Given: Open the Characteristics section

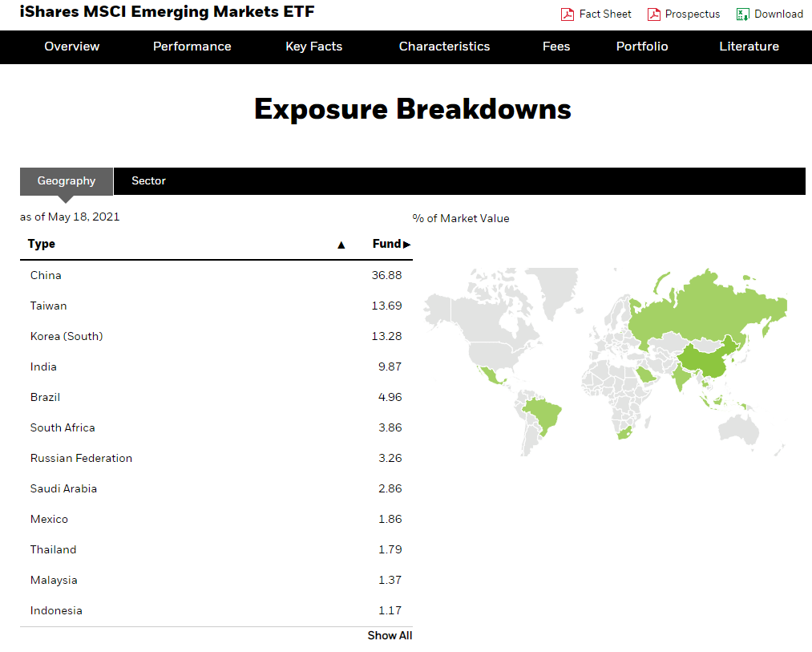Looking at the screenshot, I should point(444,47).
